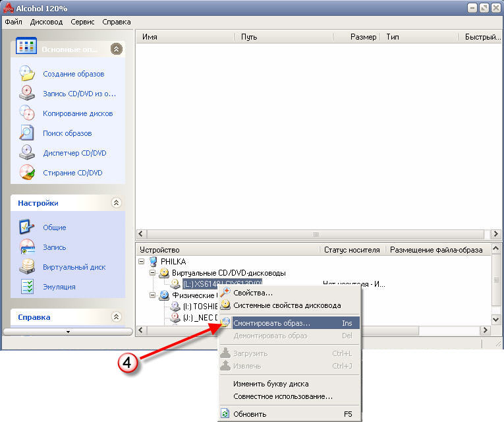Collapse the physical drives tree node
Viewport: 504px width, 422px height.
tap(153, 295)
